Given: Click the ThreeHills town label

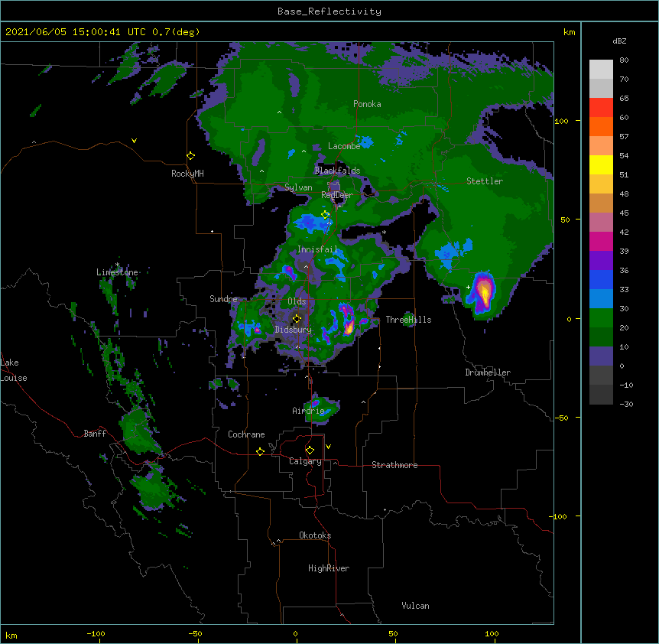Looking at the screenshot, I should pos(408,320).
